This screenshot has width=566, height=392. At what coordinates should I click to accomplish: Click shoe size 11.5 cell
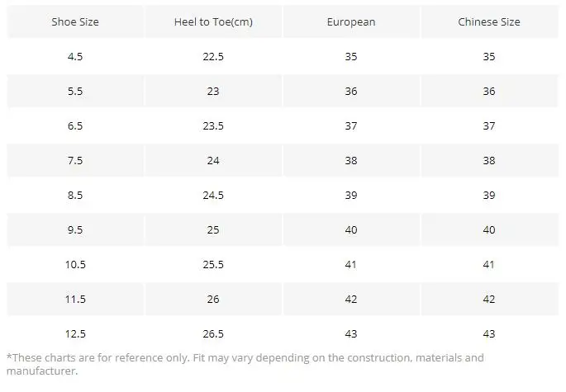coord(75,299)
